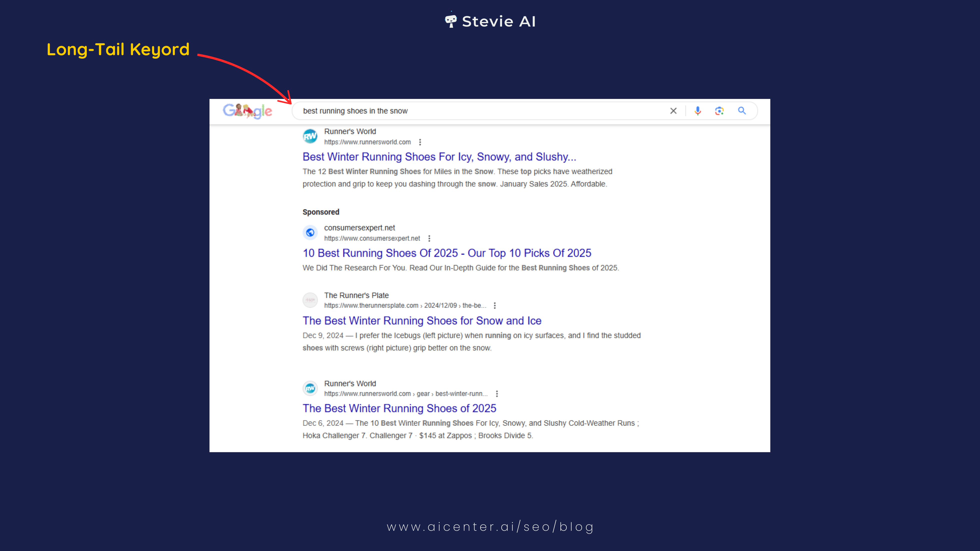Click the first Runner's World RW favicon
The height and width of the screenshot is (551, 980).
(x=310, y=136)
